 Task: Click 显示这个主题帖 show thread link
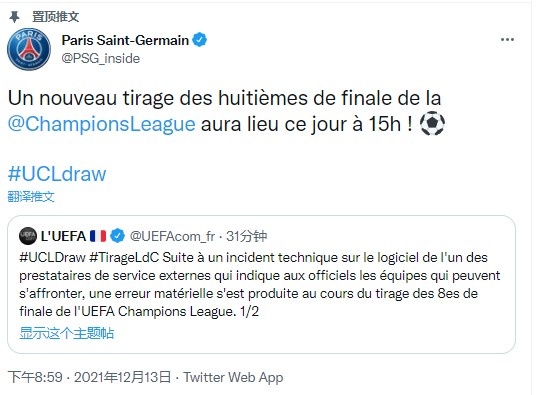pos(66,333)
